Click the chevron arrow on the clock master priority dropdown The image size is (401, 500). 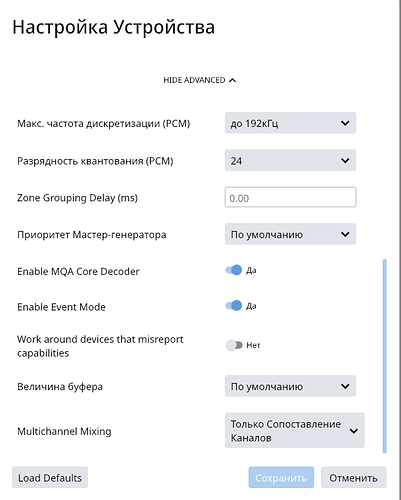[345, 234]
